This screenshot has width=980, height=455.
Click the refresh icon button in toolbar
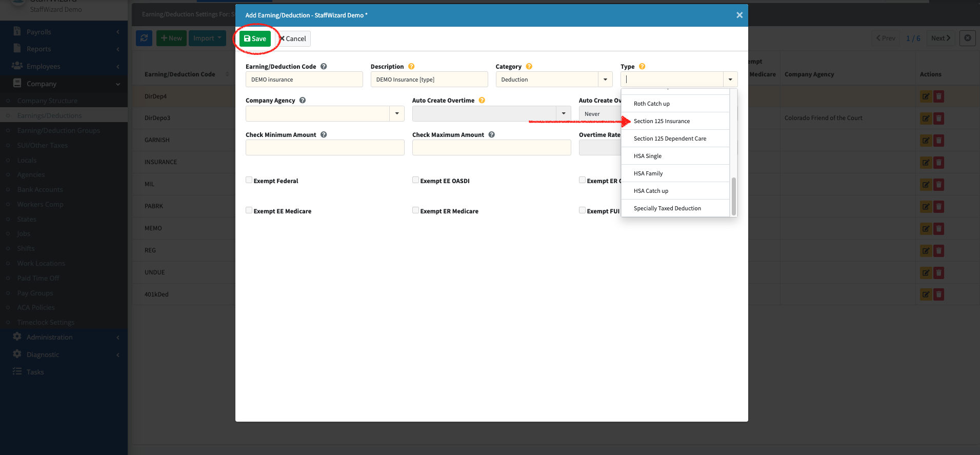[x=144, y=38]
